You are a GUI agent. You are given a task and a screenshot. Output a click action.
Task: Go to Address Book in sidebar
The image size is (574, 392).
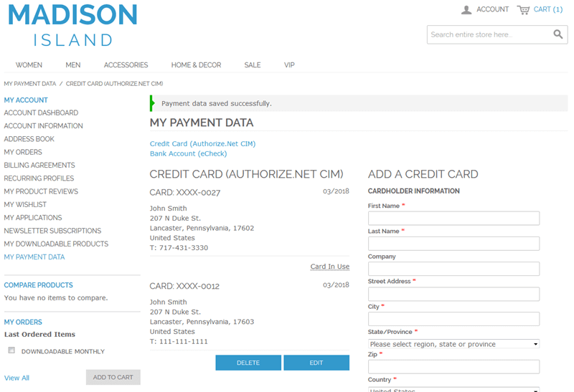[x=29, y=139]
